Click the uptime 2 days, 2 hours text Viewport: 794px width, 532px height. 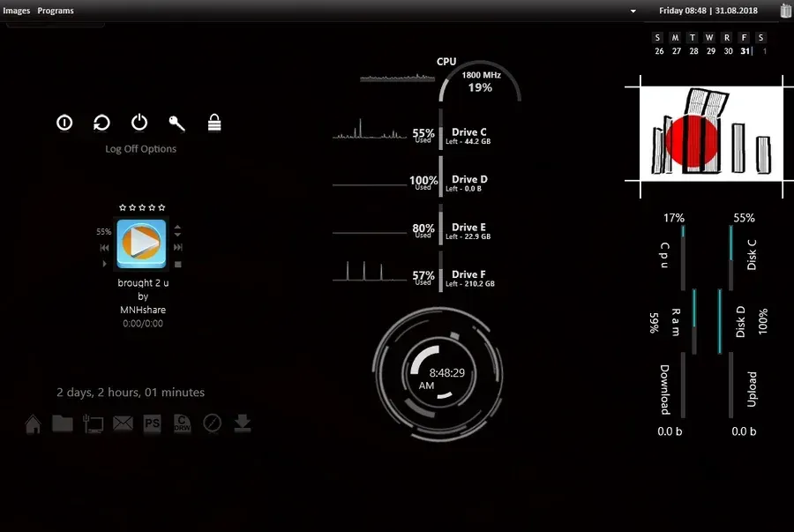click(x=131, y=393)
